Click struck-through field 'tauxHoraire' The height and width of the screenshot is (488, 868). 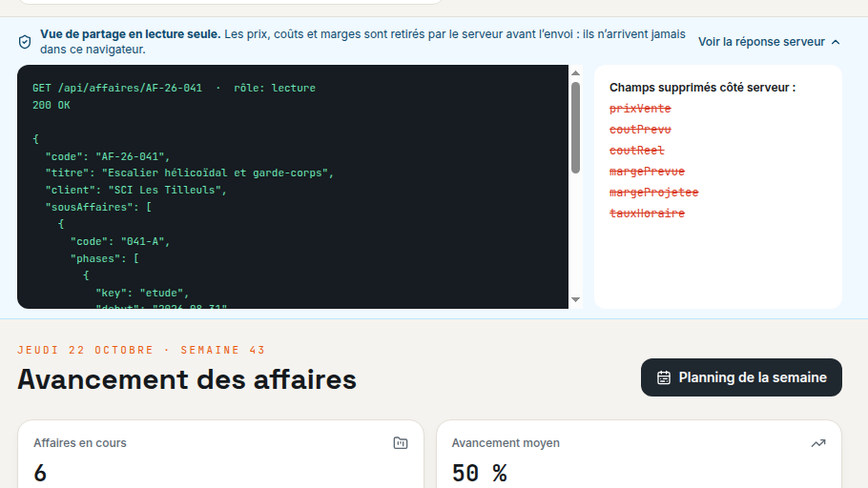pyautogui.click(x=647, y=213)
